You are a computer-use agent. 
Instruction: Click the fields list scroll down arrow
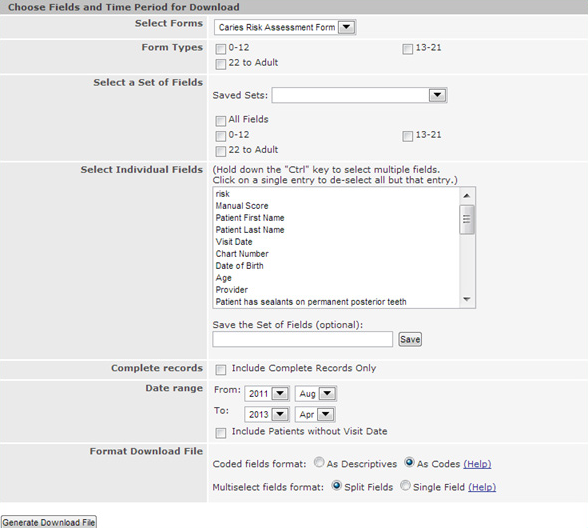click(x=467, y=299)
